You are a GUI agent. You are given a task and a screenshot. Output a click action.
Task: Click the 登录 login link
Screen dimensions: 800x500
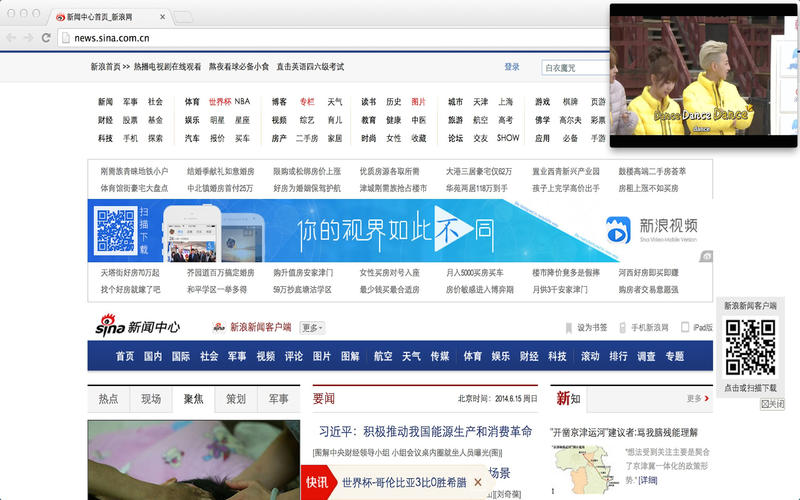pos(512,67)
